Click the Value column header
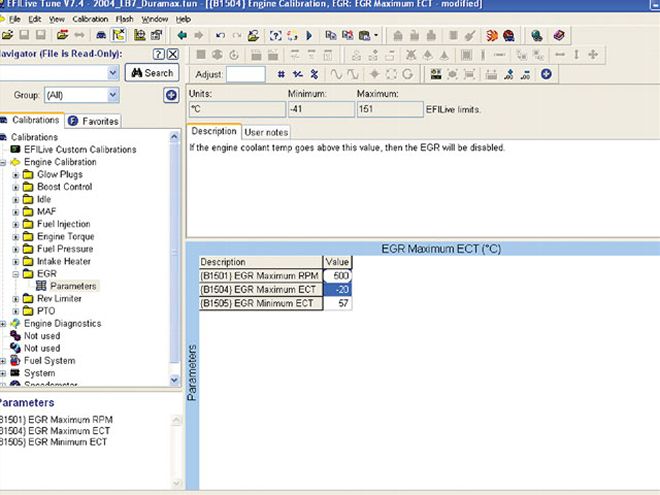Viewport: 660px width, 495px height. coord(337,262)
